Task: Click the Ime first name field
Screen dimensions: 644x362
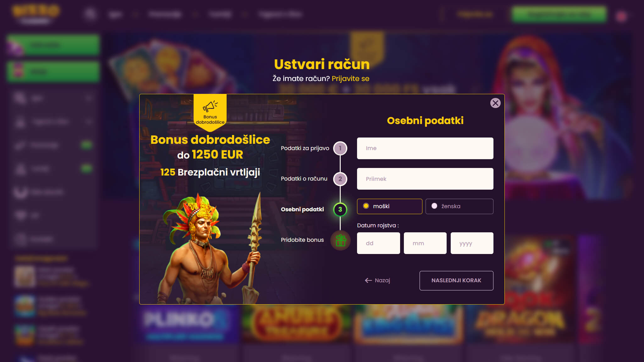Action: pyautogui.click(x=425, y=148)
